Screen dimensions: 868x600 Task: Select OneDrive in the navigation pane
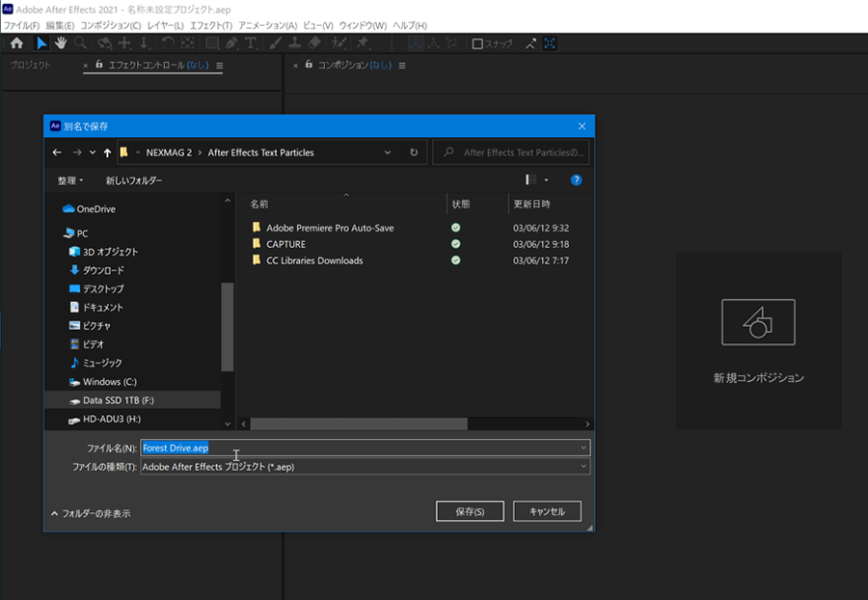click(x=89, y=208)
